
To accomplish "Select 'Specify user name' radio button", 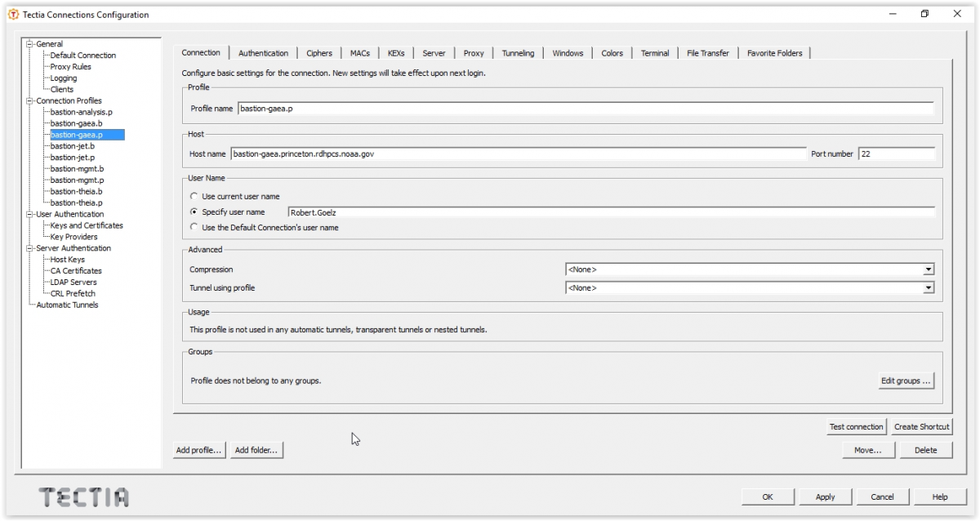I will (194, 212).
